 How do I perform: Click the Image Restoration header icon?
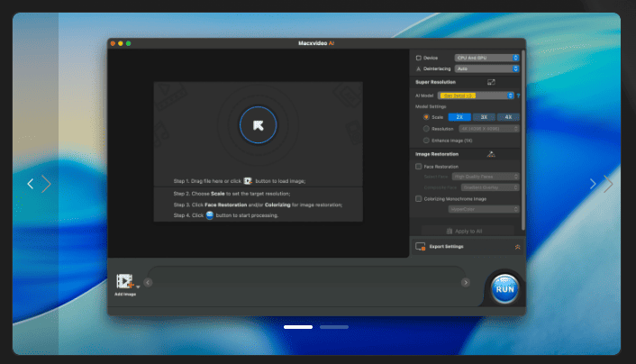491,154
